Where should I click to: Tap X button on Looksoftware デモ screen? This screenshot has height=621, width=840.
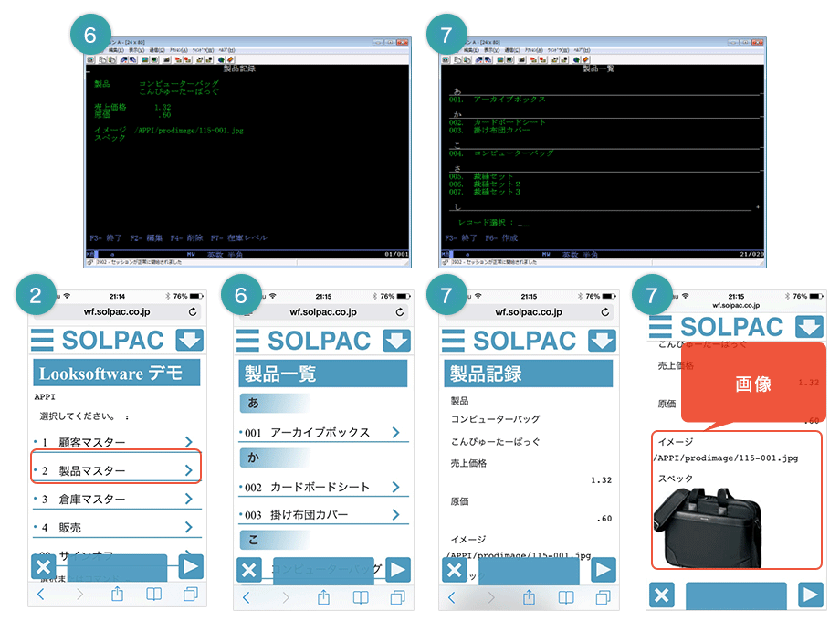tap(43, 567)
